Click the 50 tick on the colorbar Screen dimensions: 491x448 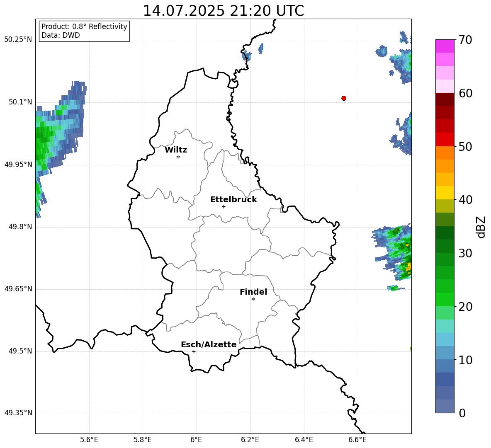(465, 147)
